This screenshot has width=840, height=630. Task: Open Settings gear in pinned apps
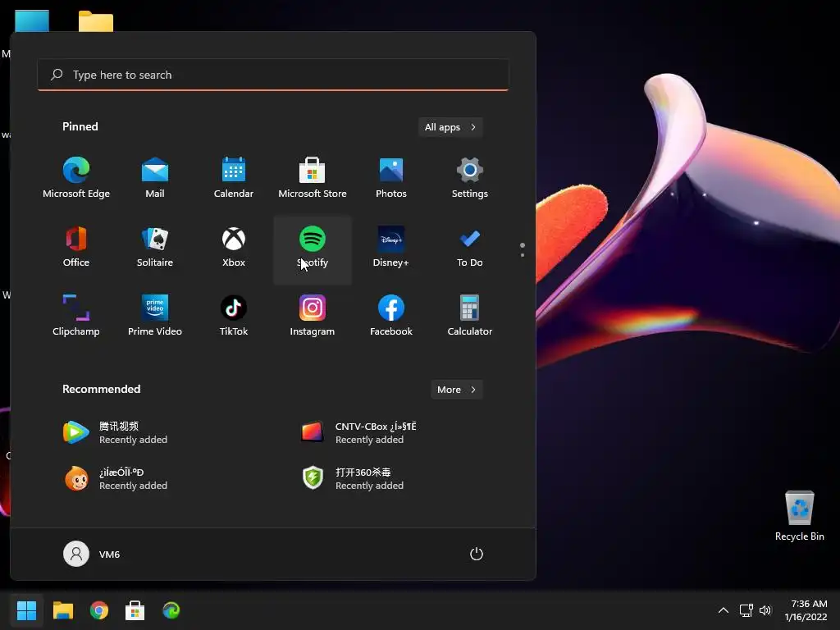pyautogui.click(x=470, y=178)
